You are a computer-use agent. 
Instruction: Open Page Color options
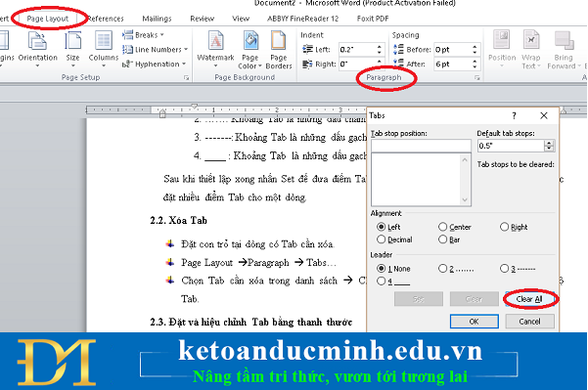250,50
